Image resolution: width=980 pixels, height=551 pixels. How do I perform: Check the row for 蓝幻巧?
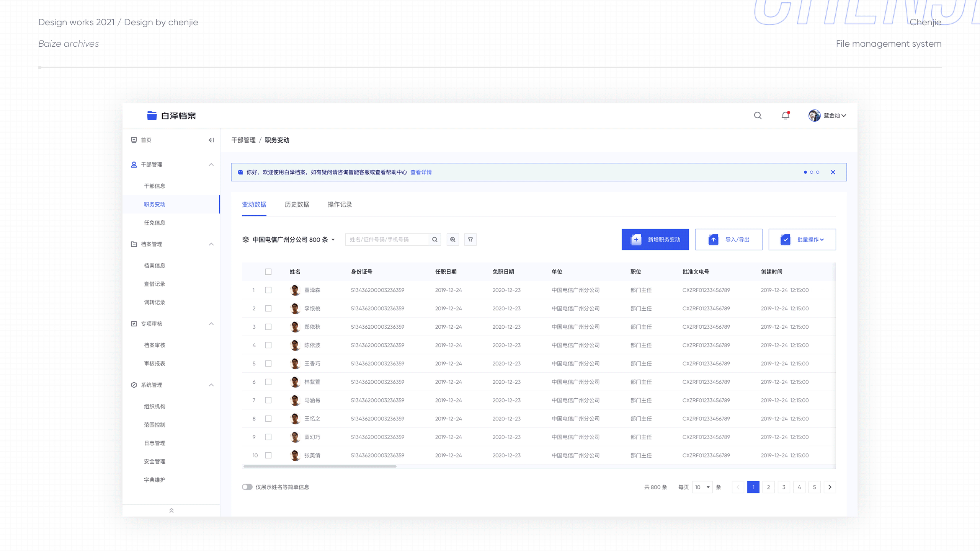(268, 437)
